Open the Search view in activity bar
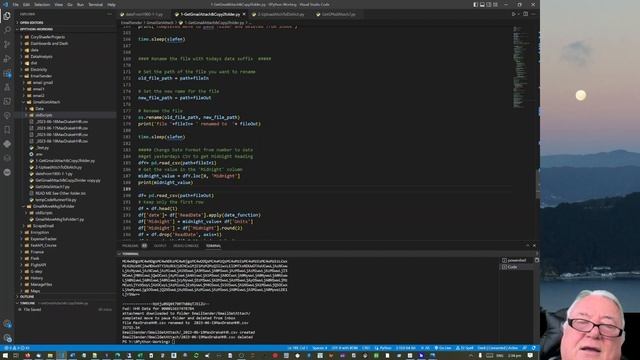640x360 pixels. tap(7, 30)
